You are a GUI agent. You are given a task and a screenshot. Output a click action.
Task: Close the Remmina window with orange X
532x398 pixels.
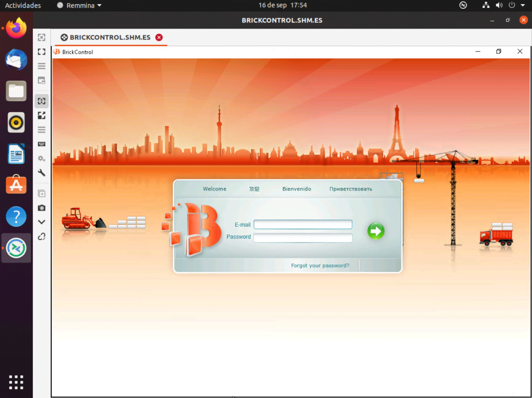point(524,20)
